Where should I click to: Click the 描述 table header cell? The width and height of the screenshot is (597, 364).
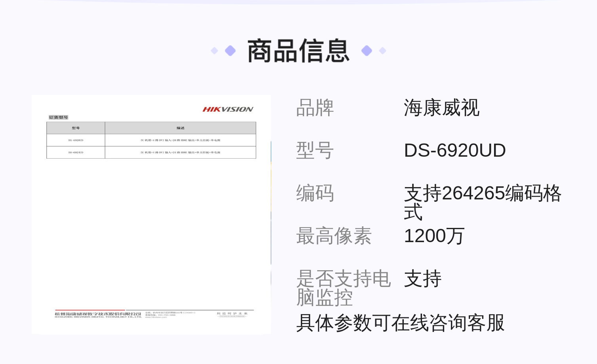coord(181,128)
